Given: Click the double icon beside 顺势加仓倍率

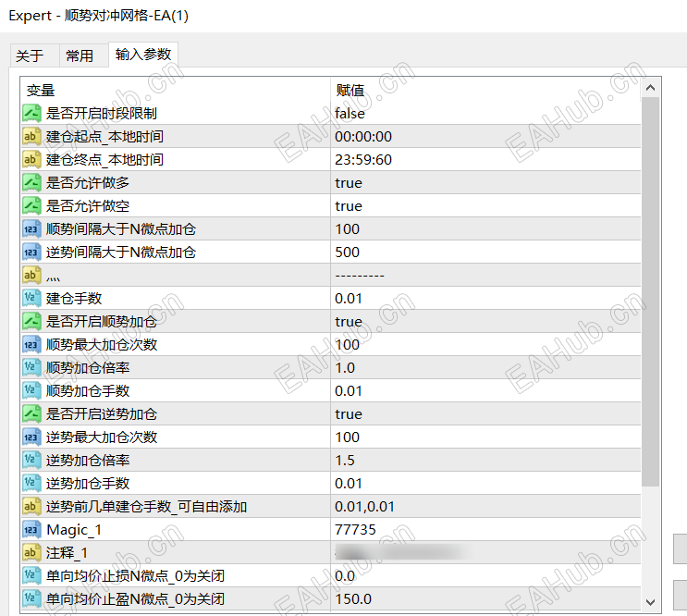Looking at the screenshot, I should pos(31,367).
